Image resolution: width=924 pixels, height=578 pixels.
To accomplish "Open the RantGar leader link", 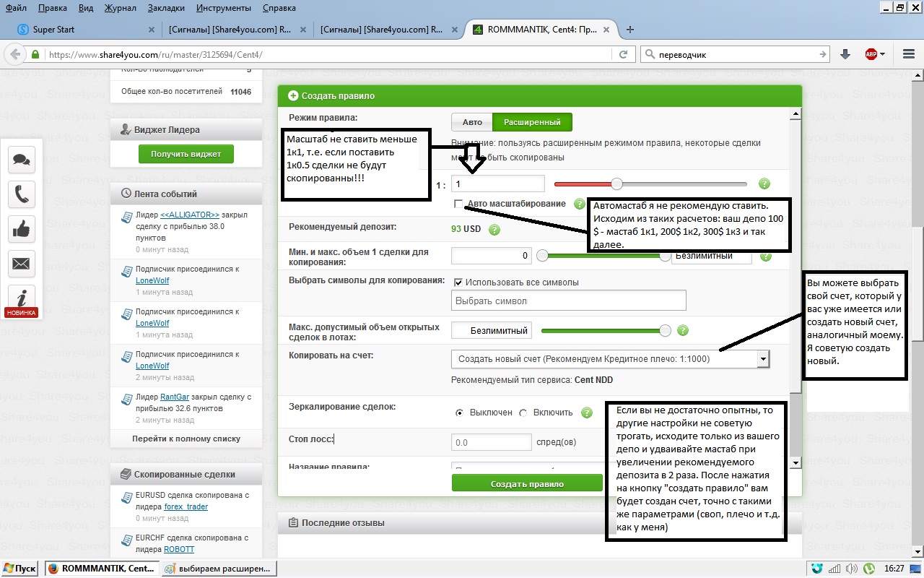I will [x=175, y=397].
